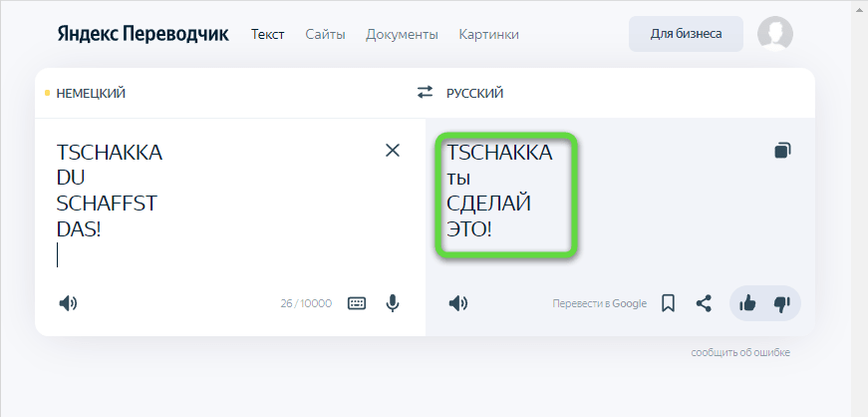This screenshot has height=417, width=868.
Task: Click the сообщить об ошибке link
Action: coord(740,353)
